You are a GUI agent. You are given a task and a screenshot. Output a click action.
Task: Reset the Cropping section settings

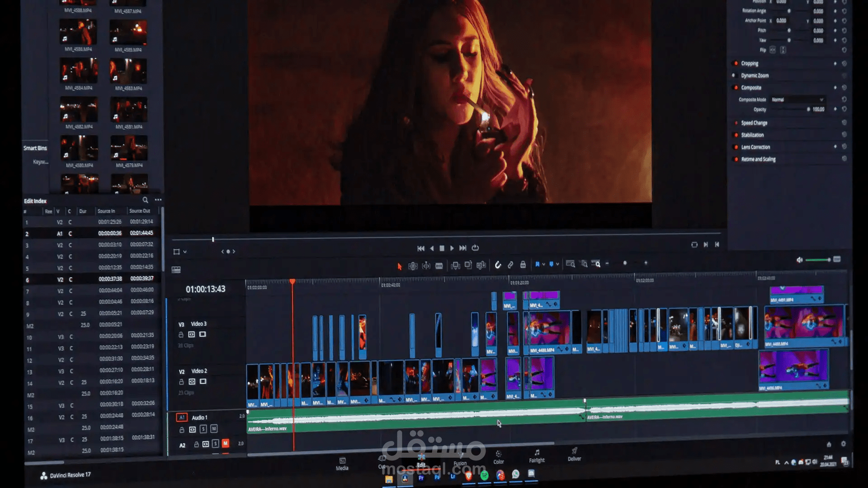tap(844, 64)
